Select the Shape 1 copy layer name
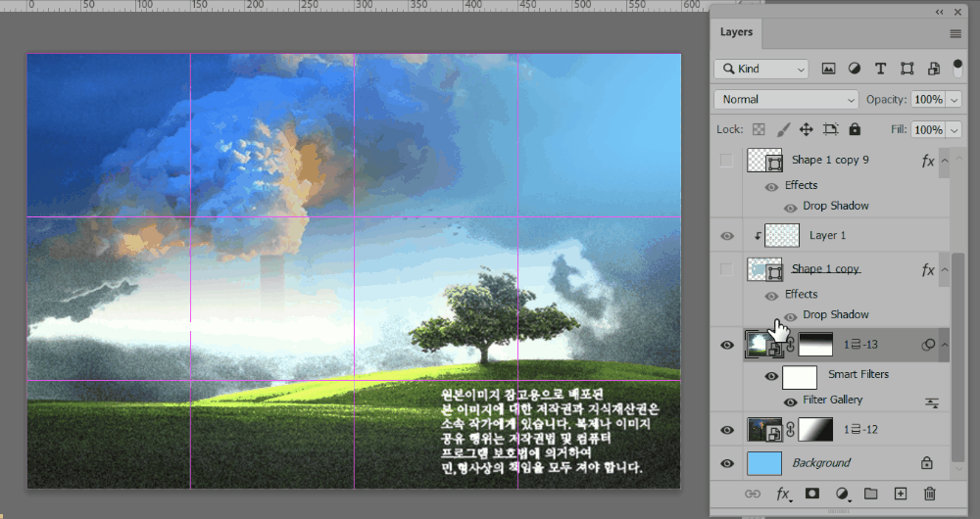Screen dimensions: 980x519 [x=826, y=268]
